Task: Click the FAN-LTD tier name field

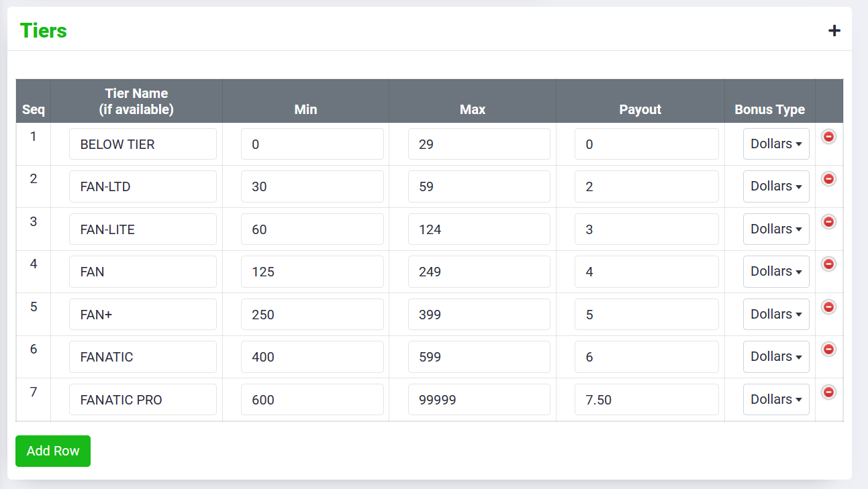Action: click(x=142, y=186)
